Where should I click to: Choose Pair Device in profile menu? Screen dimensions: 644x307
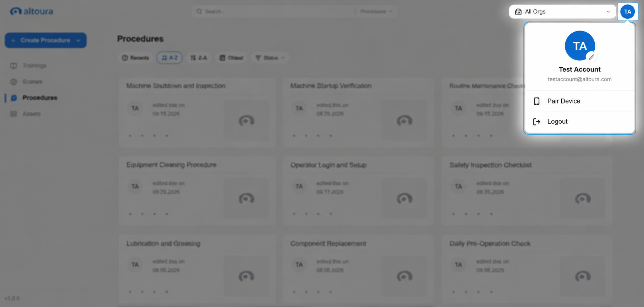[580, 101]
